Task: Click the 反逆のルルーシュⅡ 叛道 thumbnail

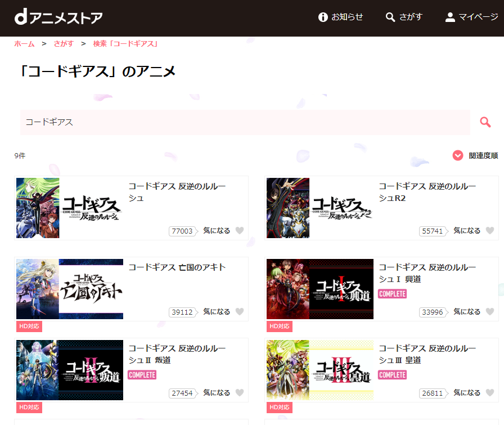Action: click(69, 370)
